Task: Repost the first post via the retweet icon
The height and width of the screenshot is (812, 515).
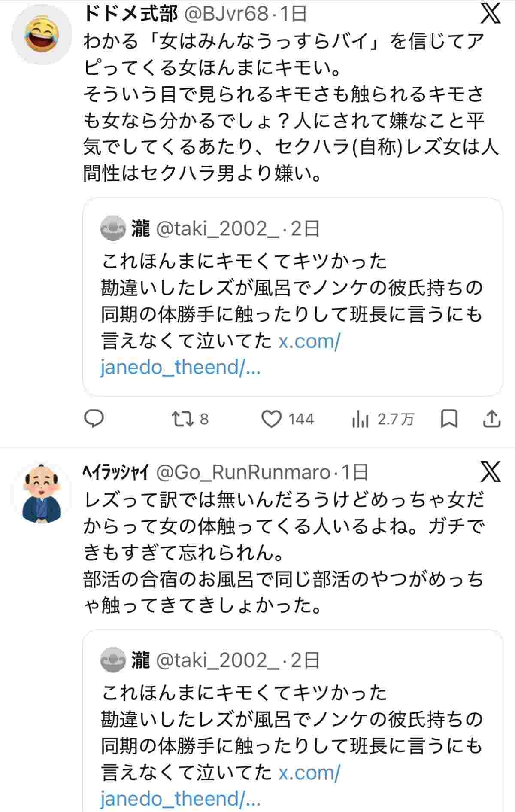Action: [x=182, y=419]
